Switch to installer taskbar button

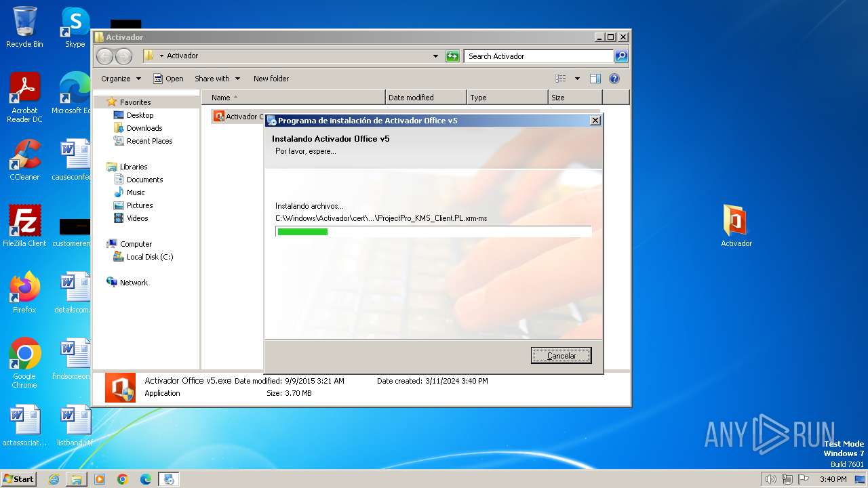pyautogui.click(x=169, y=479)
